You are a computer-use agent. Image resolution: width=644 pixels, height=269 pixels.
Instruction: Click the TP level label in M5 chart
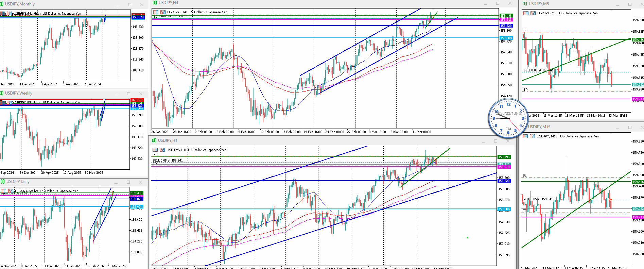tap(525, 90)
